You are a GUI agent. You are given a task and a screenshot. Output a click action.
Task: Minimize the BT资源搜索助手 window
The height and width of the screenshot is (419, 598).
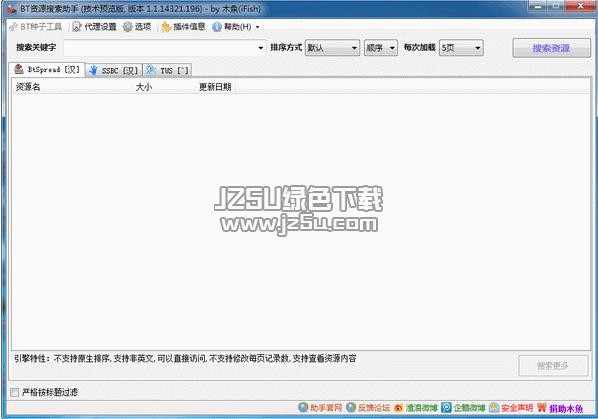538,6
